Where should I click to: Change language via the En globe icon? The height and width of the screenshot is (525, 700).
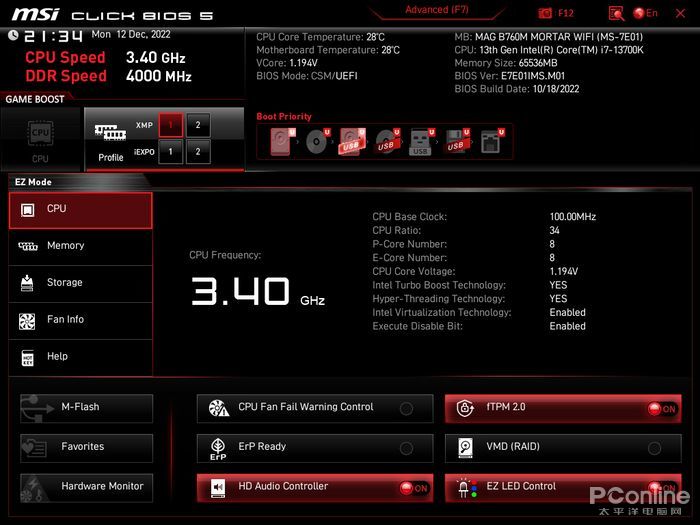pyautogui.click(x=646, y=13)
